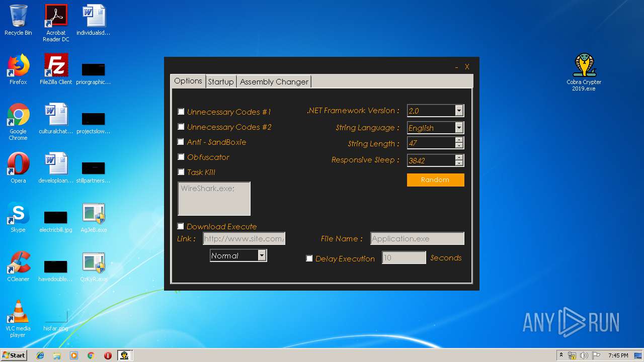Select the priorgraphic desktop file
This screenshot has height=362, width=644.
pyautogui.click(x=94, y=73)
